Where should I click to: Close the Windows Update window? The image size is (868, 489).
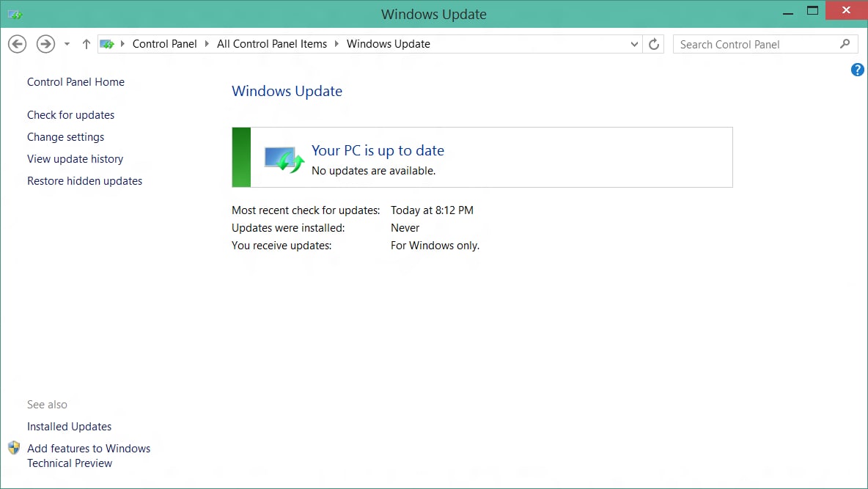click(x=846, y=10)
